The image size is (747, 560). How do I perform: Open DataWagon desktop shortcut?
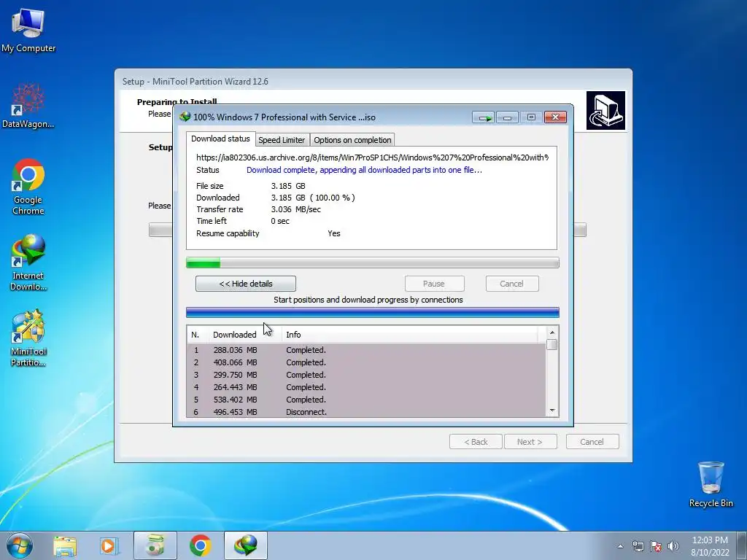click(x=28, y=106)
